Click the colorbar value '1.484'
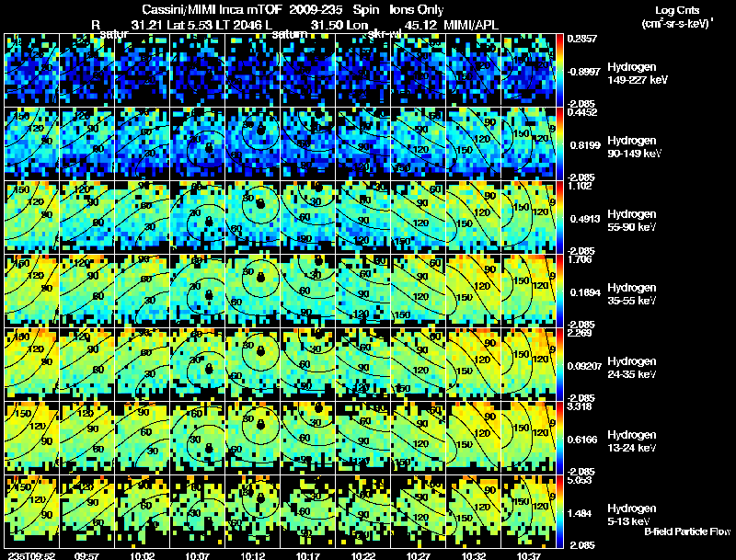This screenshot has height=560, width=736. point(579,513)
